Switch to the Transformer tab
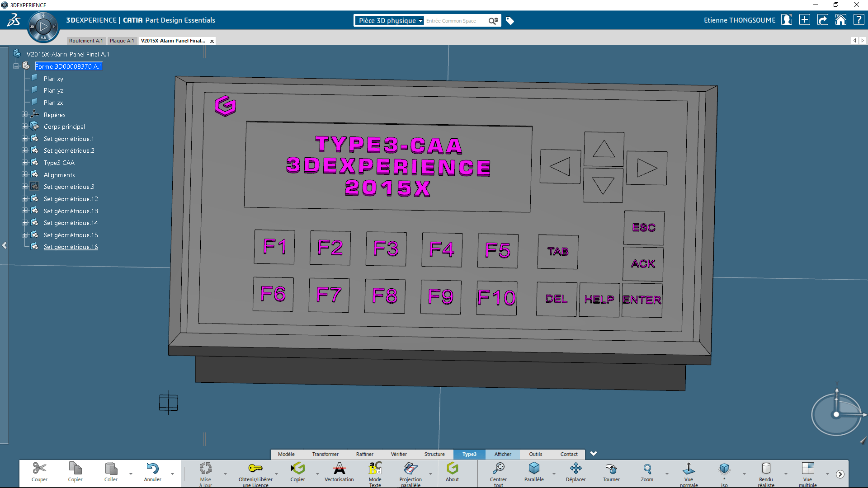This screenshot has height=488, width=868. coord(325,454)
